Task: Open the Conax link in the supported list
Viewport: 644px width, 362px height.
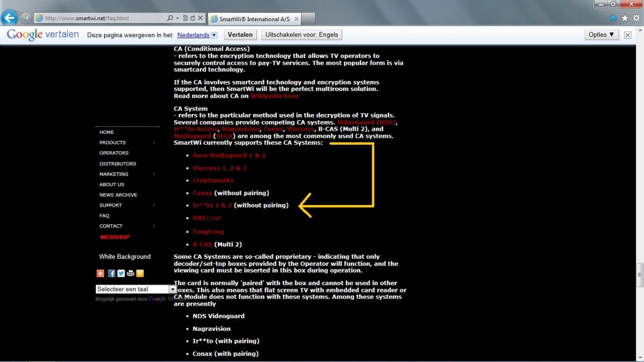Action: point(202,193)
